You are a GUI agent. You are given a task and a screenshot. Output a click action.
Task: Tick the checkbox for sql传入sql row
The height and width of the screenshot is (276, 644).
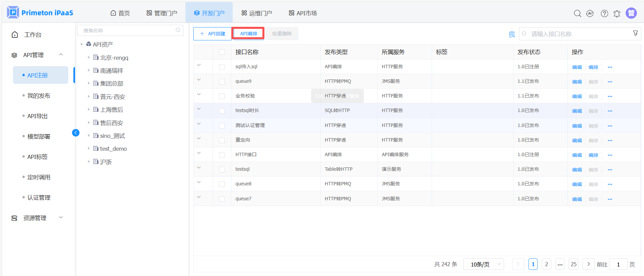pyautogui.click(x=222, y=67)
